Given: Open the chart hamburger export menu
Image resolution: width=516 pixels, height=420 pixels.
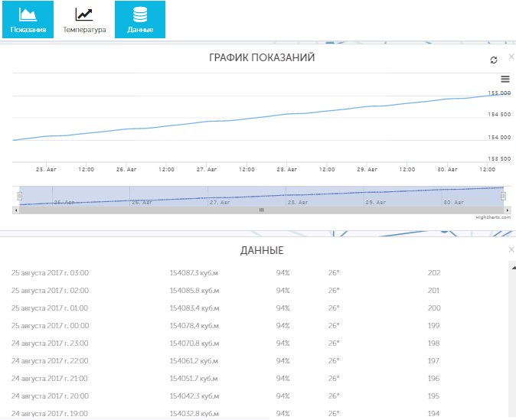Looking at the screenshot, I should coord(505,79).
